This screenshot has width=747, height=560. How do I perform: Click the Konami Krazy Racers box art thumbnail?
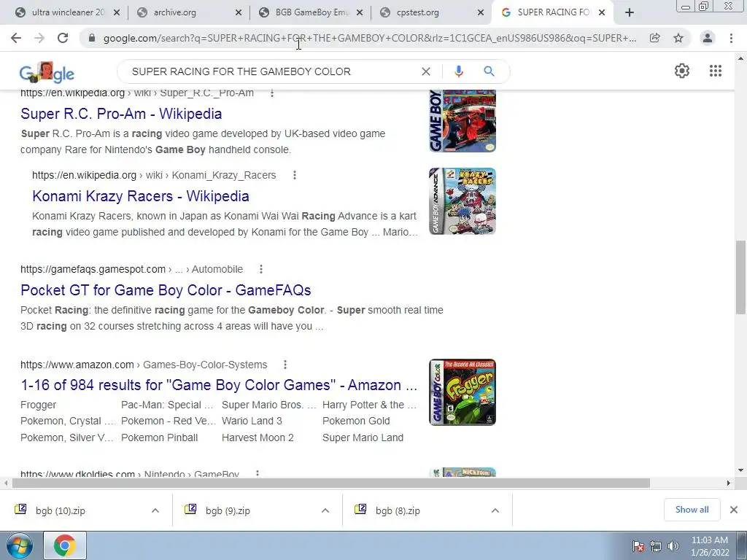462,201
